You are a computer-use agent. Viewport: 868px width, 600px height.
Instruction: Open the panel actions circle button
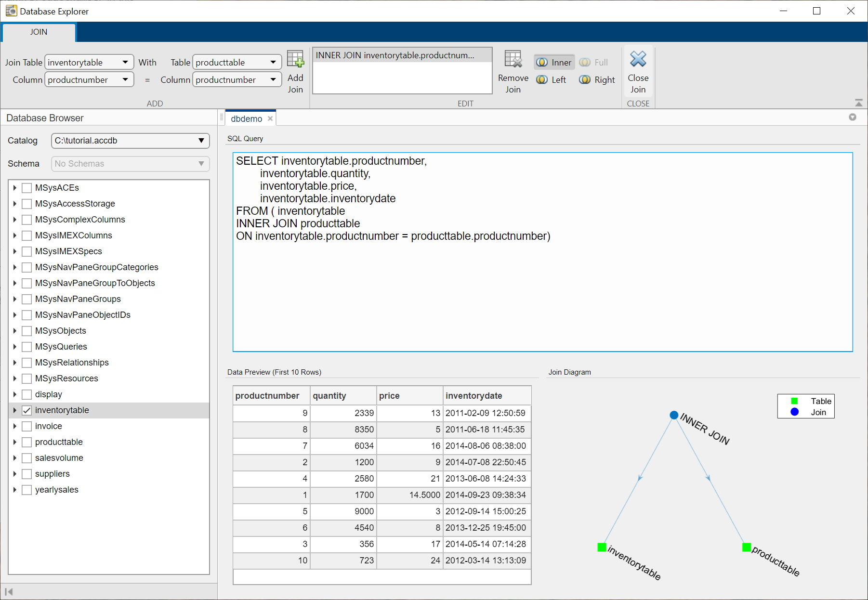[x=852, y=117]
